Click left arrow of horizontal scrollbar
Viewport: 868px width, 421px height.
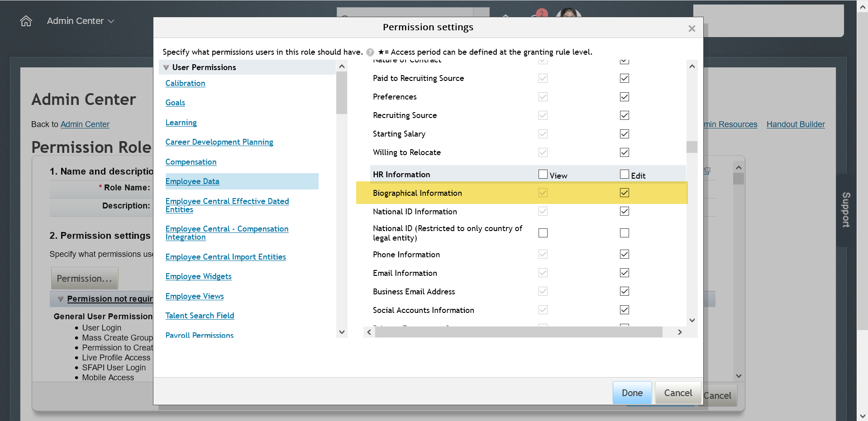(369, 332)
